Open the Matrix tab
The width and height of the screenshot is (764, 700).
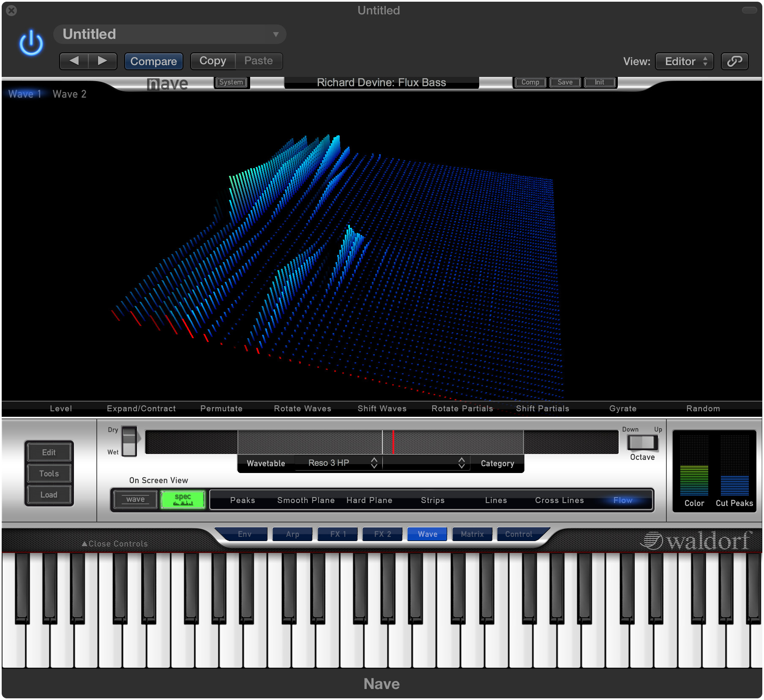tap(472, 534)
